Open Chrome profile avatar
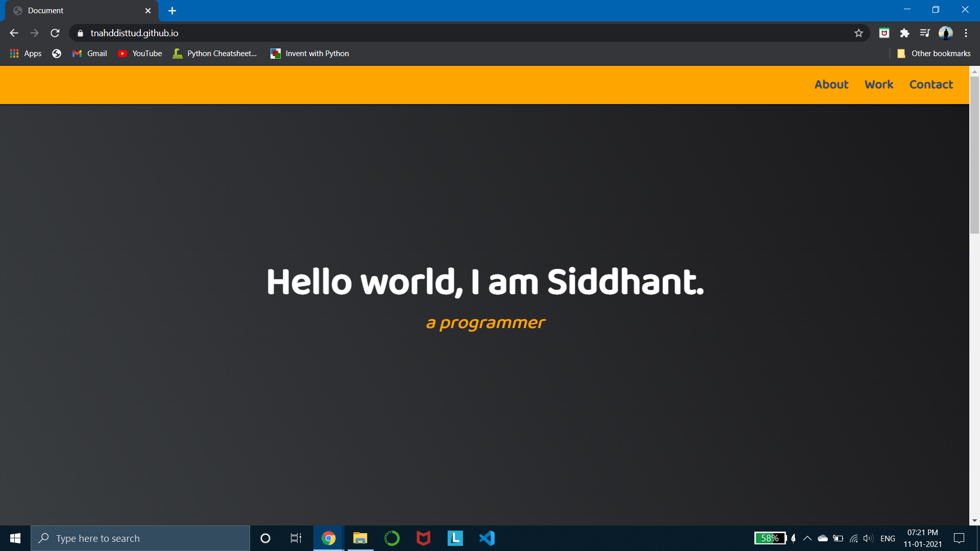The width and height of the screenshot is (980, 551). tap(945, 33)
